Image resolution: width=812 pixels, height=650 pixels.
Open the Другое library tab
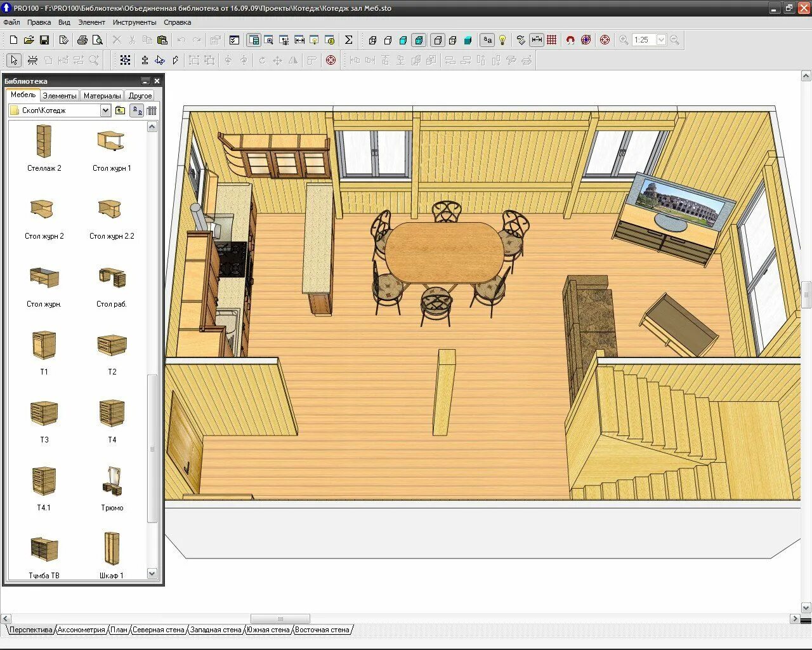click(140, 96)
